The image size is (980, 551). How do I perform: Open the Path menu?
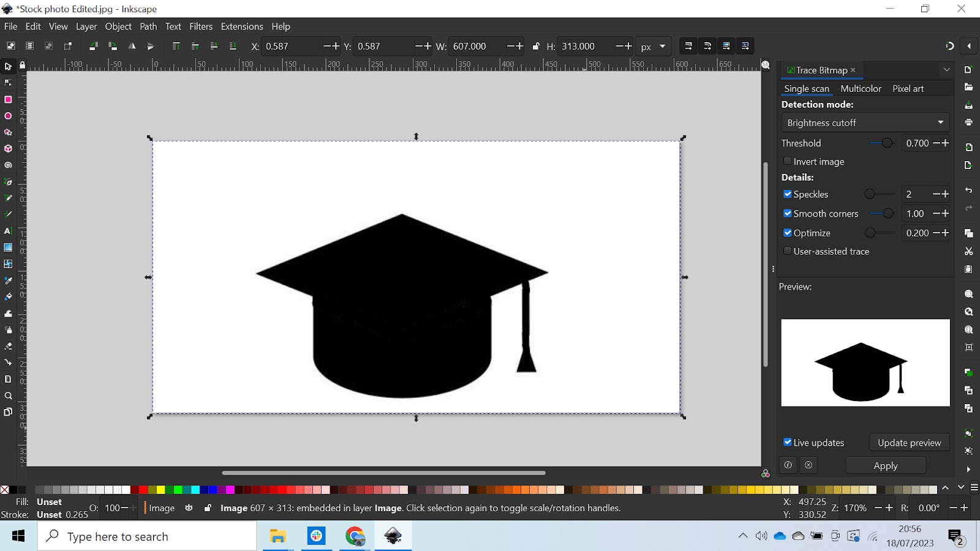pos(148,26)
